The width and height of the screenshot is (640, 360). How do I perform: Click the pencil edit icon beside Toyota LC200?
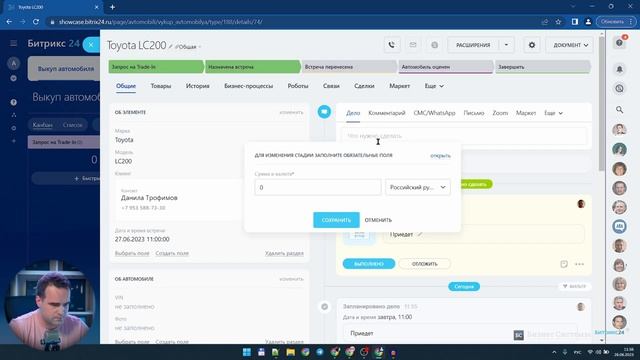pos(171,47)
